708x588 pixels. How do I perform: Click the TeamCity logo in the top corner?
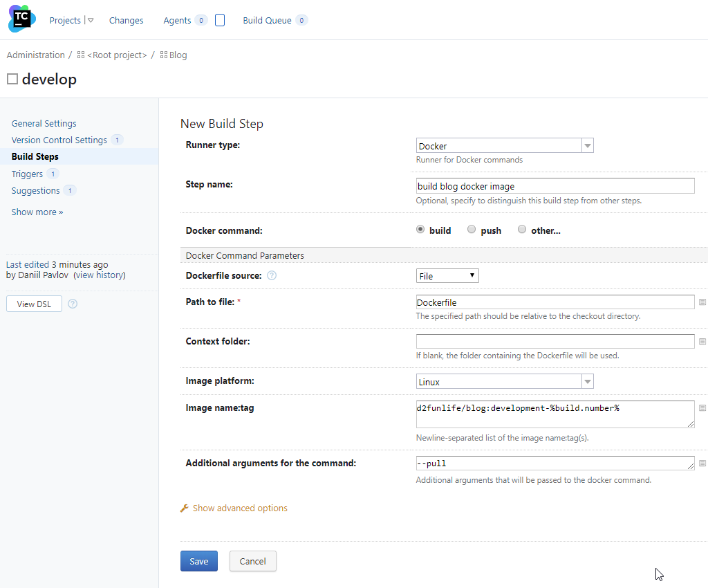20,19
